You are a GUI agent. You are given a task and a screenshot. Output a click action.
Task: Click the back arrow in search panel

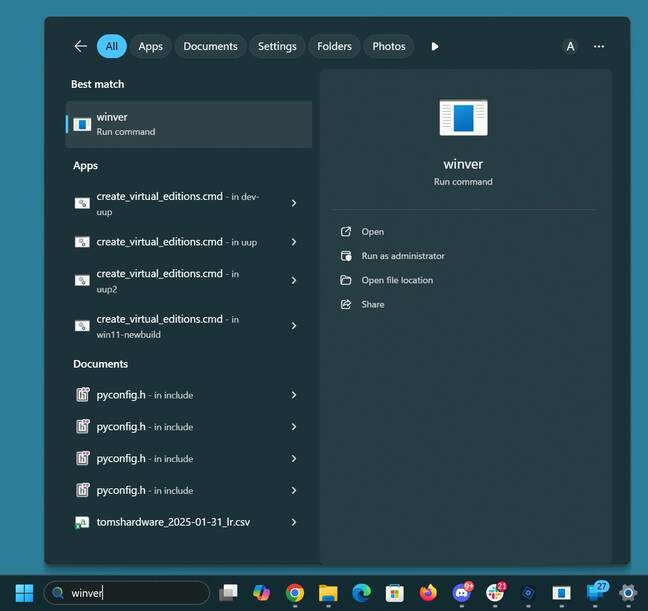tap(80, 46)
